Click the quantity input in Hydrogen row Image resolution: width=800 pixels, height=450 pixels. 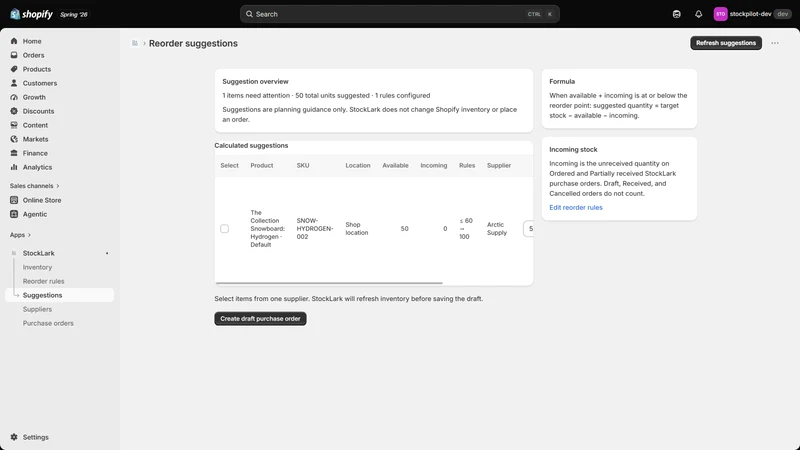(x=529, y=229)
